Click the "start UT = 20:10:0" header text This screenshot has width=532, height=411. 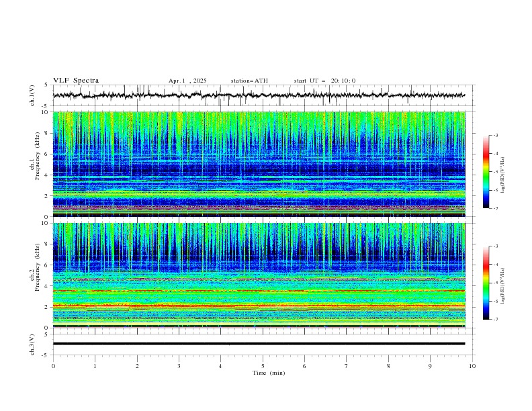coord(324,81)
